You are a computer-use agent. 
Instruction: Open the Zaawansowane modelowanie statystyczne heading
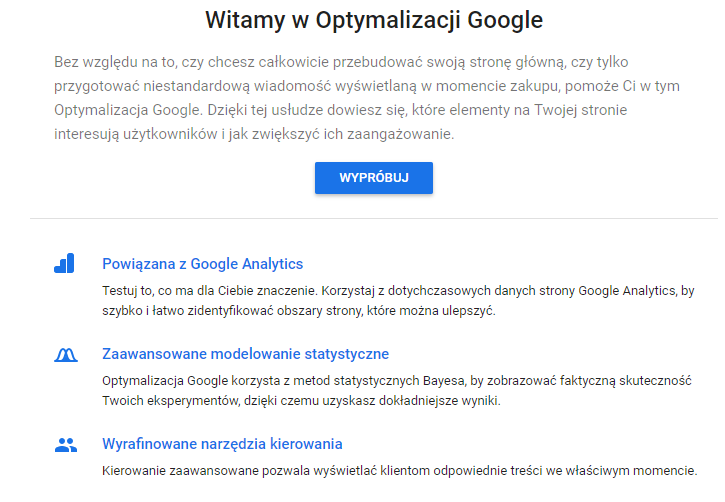(246, 354)
